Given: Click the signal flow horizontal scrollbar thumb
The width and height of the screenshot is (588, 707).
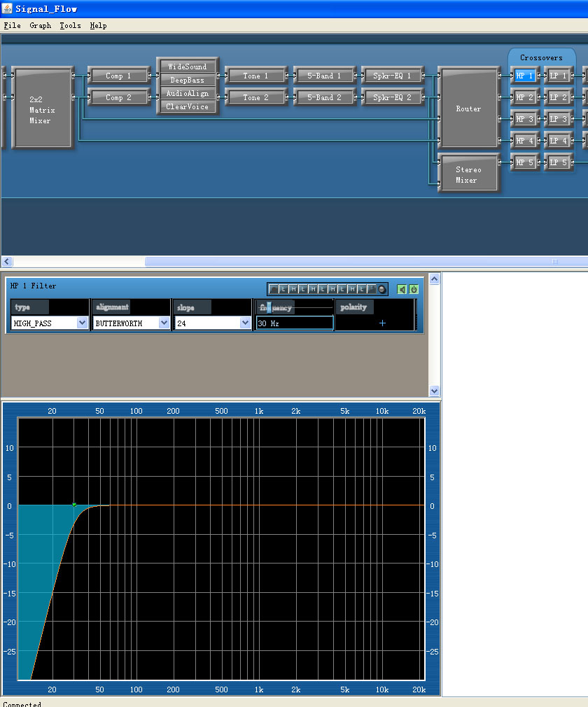Looking at the screenshot, I should pos(366,261).
